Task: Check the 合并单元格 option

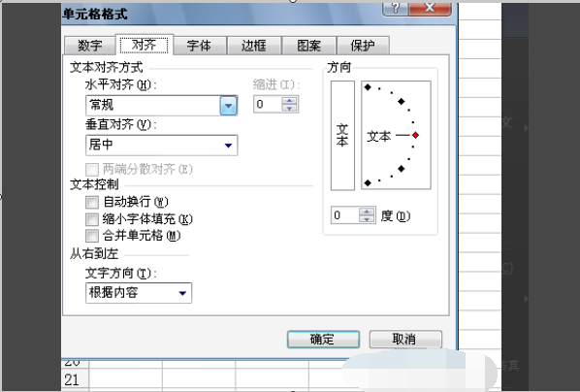Action: click(92, 236)
